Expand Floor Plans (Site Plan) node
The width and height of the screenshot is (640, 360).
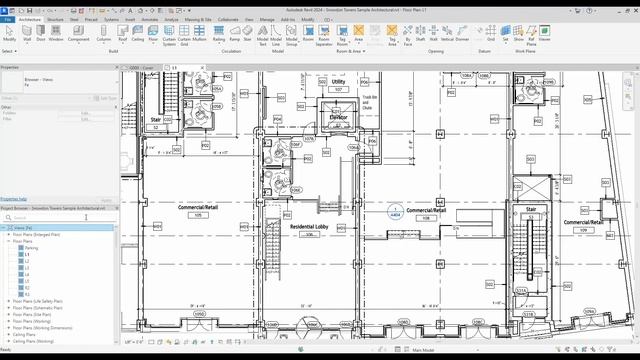(x=9, y=315)
